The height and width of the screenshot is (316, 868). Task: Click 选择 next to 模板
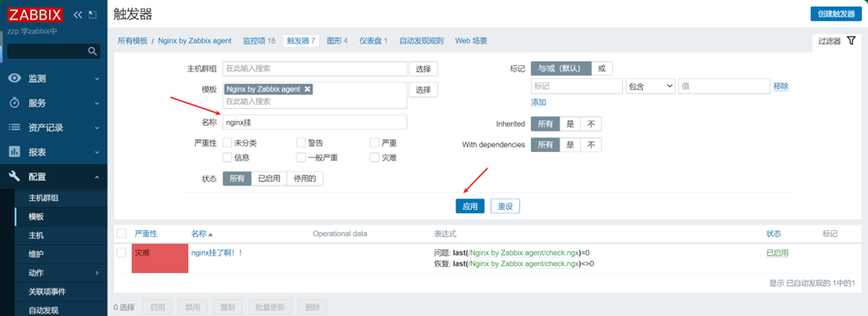coord(424,89)
